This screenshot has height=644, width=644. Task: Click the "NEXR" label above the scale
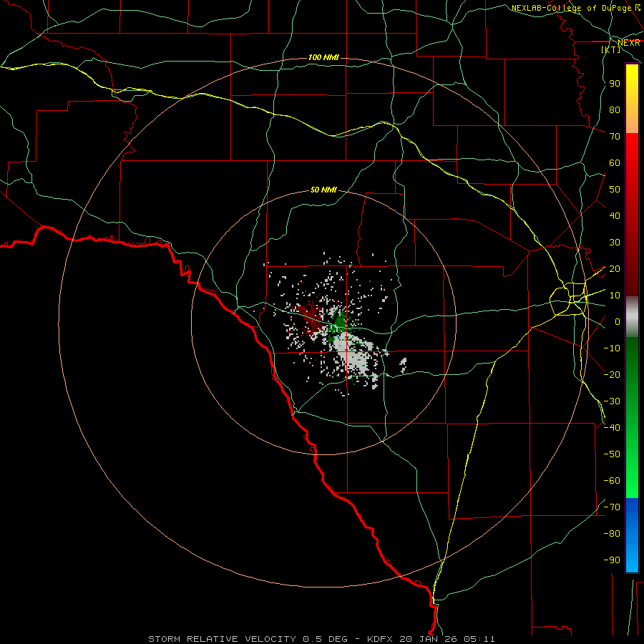click(629, 43)
